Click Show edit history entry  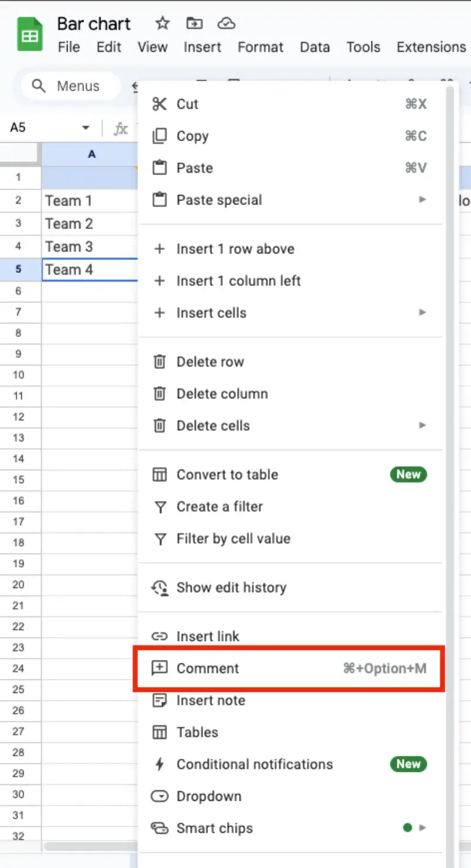point(231,588)
